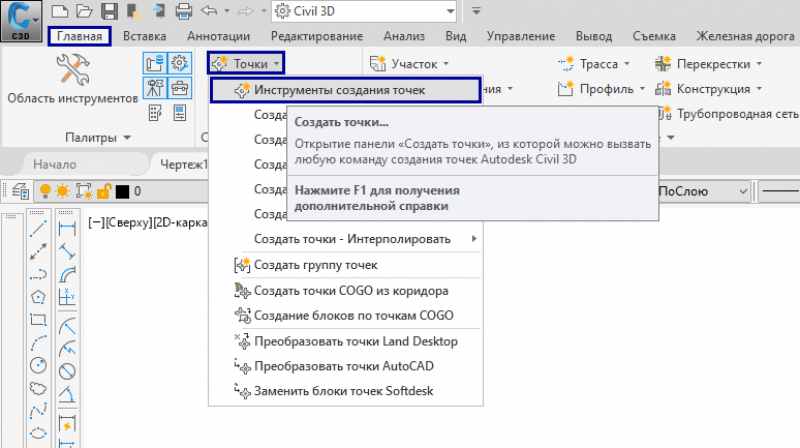Click the sheet-and-pencil palette icon under the tripod icon
Viewport: 800px width, 448px height.
[x=155, y=113]
